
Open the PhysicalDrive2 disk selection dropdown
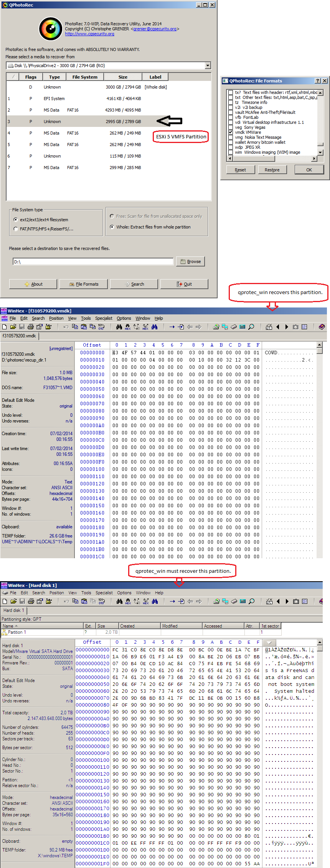(x=208, y=66)
